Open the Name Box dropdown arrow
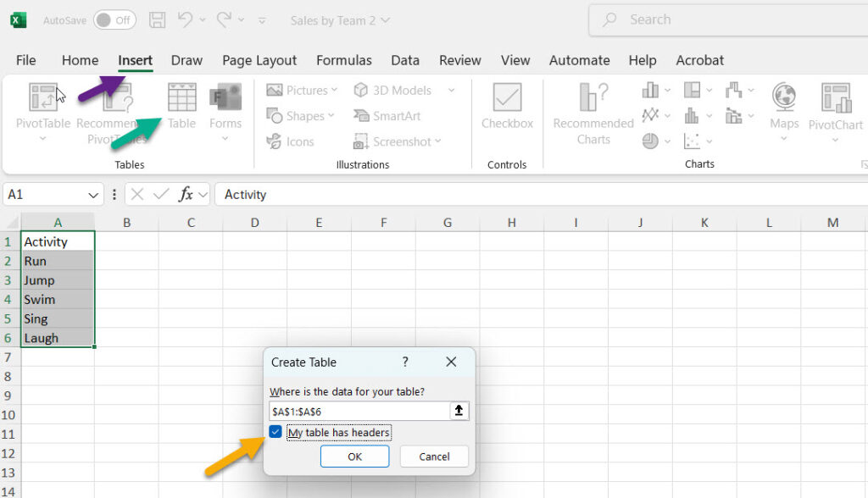Screen dimensions: 868x498 pyautogui.click(x=94, y=194)
